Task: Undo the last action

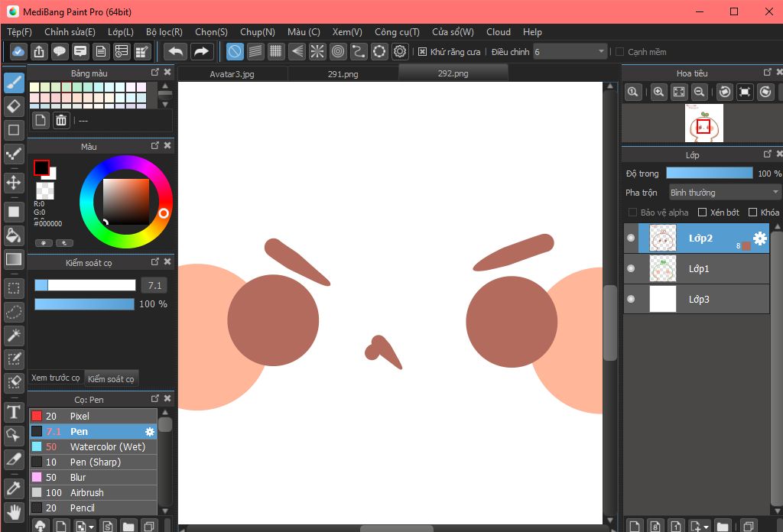Action: coord(176,51)
